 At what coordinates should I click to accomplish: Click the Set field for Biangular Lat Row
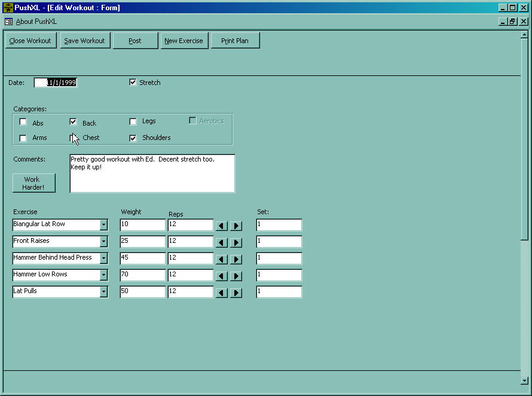279,225
